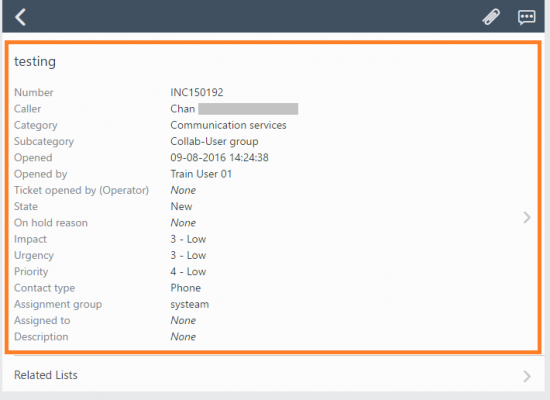Image resolution: width=550 pixels, height=400 pixels.
Task: Expand the Related Lists chevron
Action: (527, 376)
